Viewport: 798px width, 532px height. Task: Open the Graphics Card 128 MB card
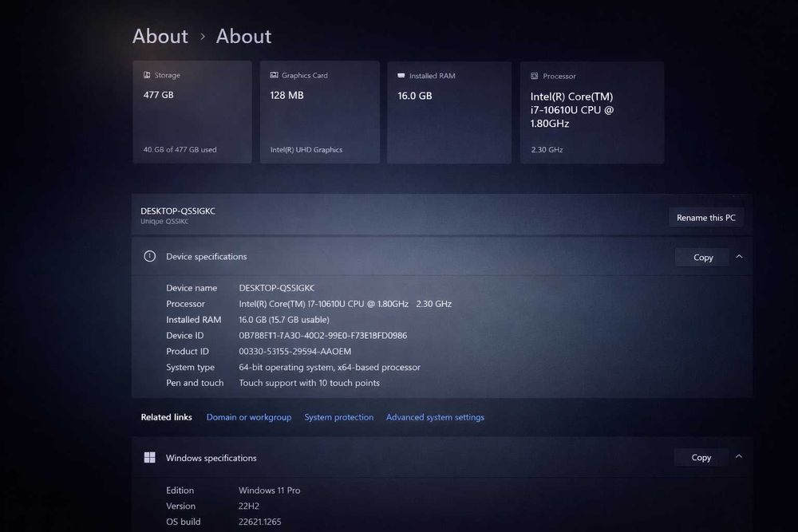320,112
